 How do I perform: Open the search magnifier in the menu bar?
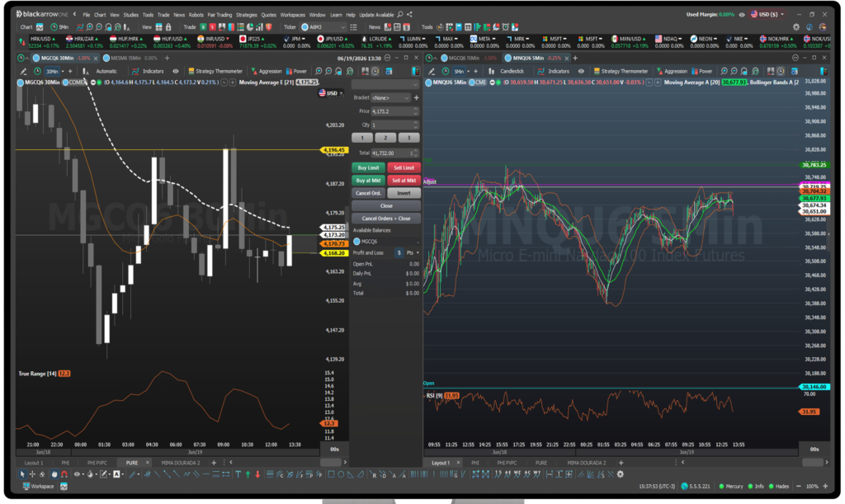400,15
